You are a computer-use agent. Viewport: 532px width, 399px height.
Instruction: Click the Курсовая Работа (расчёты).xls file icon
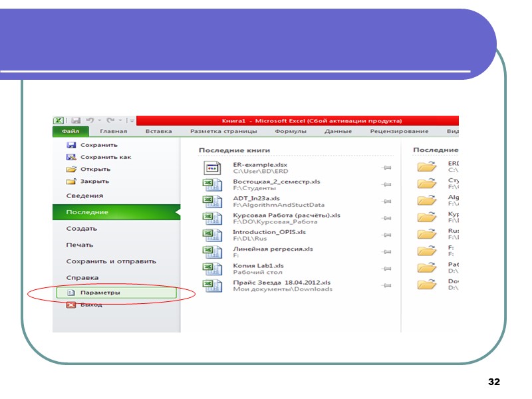[212, 219]
